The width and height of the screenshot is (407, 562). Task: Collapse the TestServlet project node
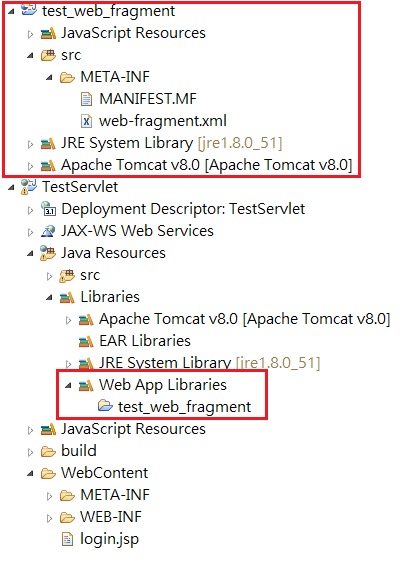point(11,187)
